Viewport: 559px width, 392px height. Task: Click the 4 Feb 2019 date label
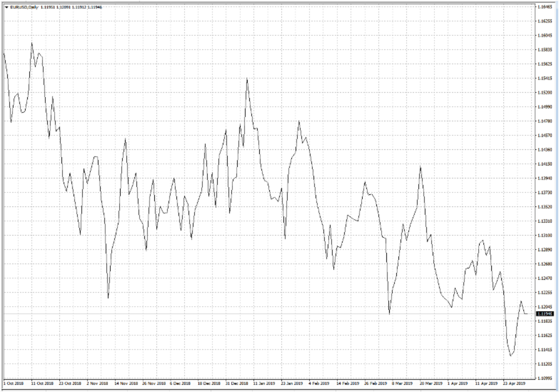(x=319, y=383)
